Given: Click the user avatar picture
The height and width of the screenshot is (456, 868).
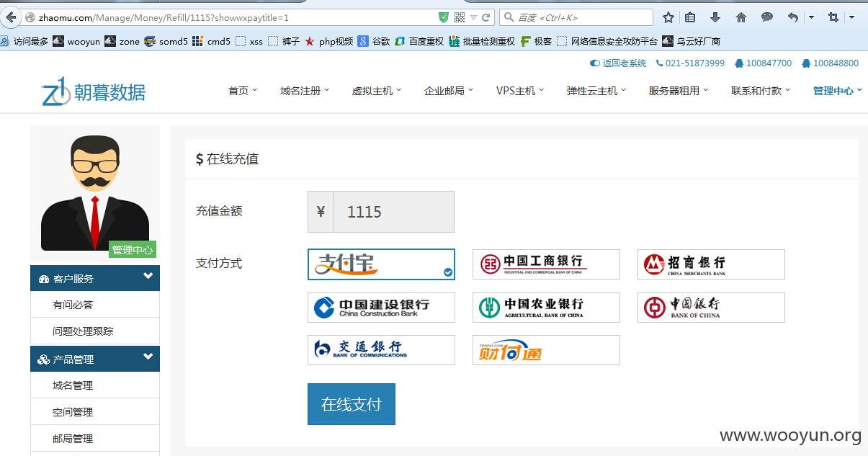Looking at the screenshot, I should (x=95, y=192).
